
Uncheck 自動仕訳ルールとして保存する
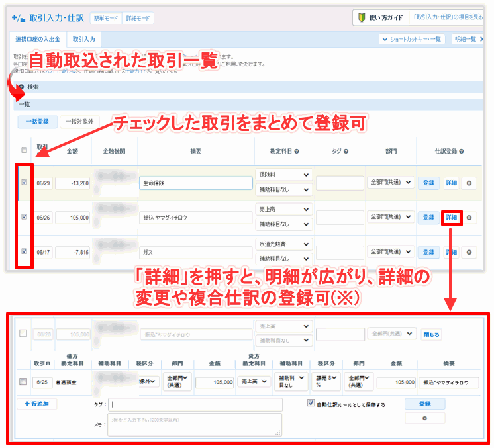pyautogui.click(x=311, y=403)
